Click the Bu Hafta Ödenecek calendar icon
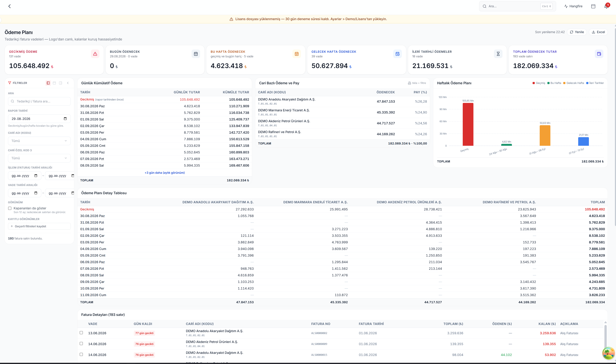616x364 pixels. [x=297, y=54]
